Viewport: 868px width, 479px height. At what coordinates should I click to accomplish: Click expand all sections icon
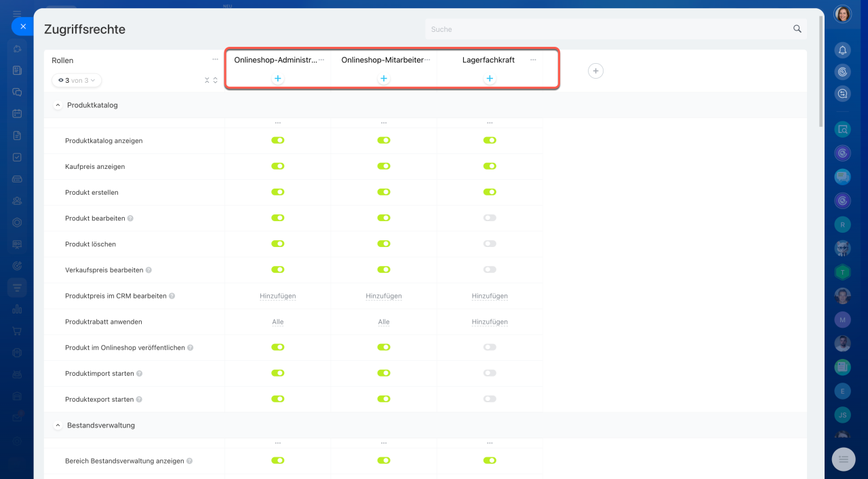[x=216, y=80]
